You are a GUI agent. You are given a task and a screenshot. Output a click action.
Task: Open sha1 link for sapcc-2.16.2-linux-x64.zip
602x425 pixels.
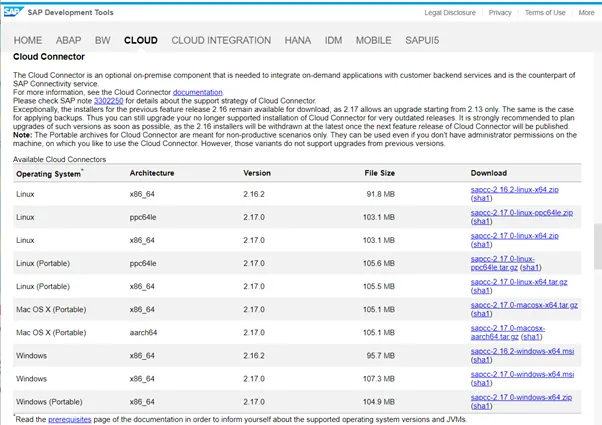[481, 198]
